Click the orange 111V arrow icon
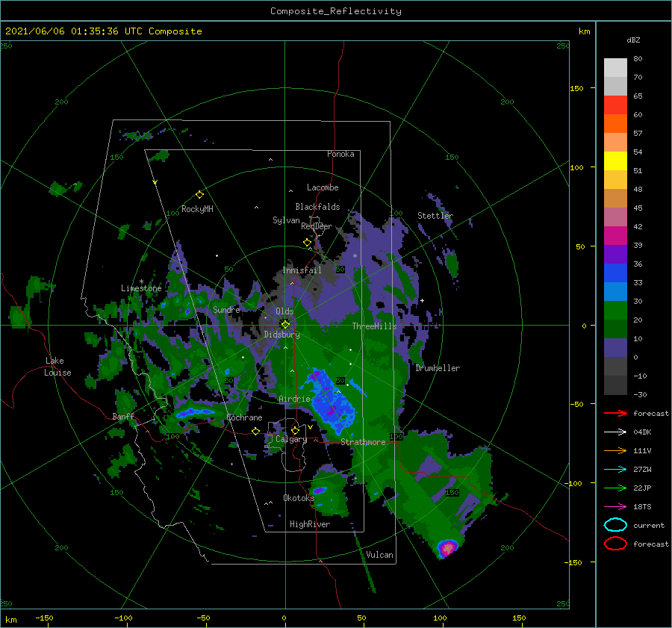 pos(615,450)
